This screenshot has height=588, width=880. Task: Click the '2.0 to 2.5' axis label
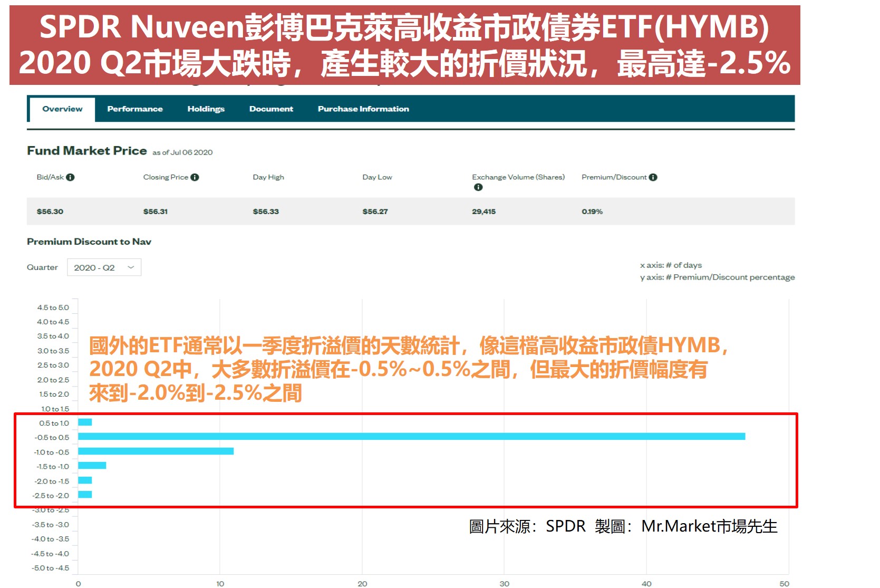pos(53,380)
